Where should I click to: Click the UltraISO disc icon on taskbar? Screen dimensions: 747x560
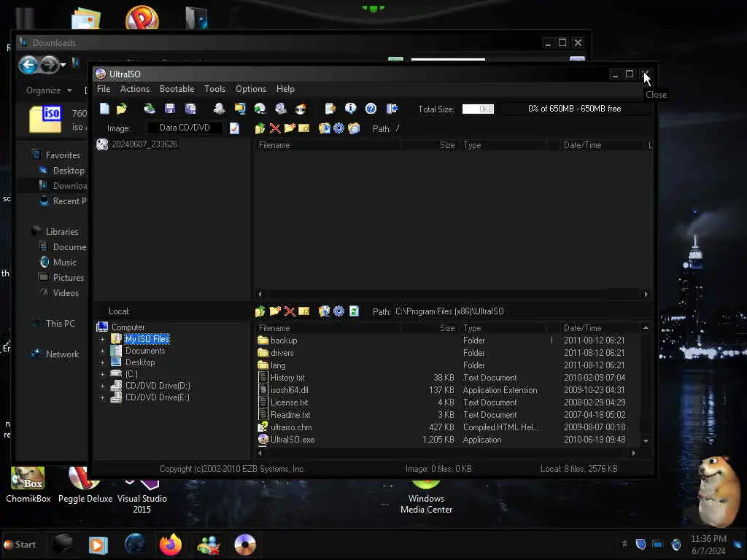point(245,544)
